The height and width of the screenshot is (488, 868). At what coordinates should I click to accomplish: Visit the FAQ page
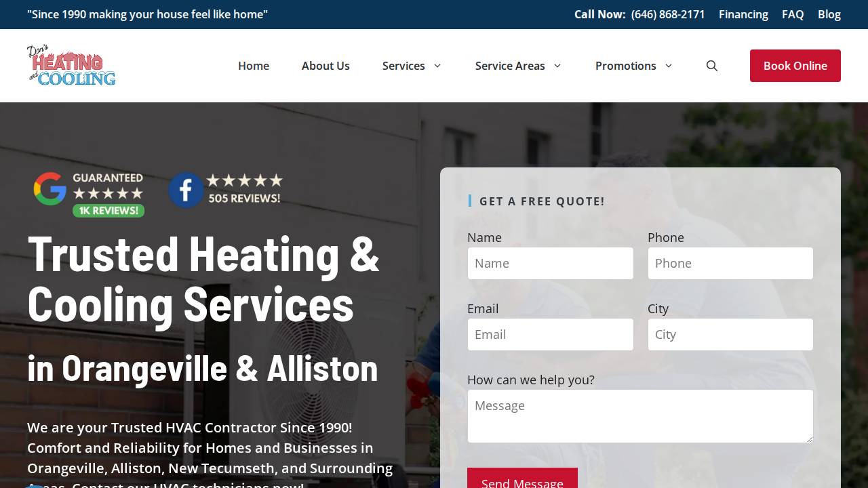pyautogui.click(x=792, y=14)
